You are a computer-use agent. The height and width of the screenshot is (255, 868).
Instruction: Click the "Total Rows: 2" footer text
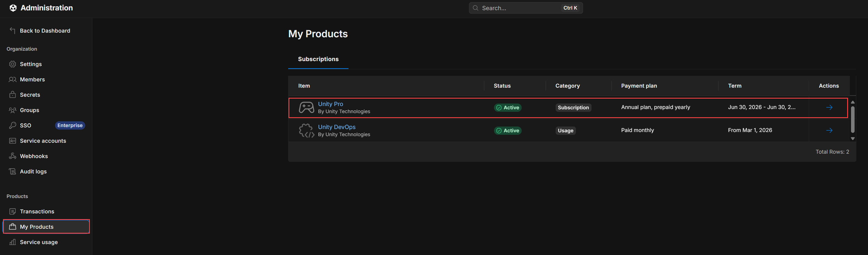[x=832, y=152]
